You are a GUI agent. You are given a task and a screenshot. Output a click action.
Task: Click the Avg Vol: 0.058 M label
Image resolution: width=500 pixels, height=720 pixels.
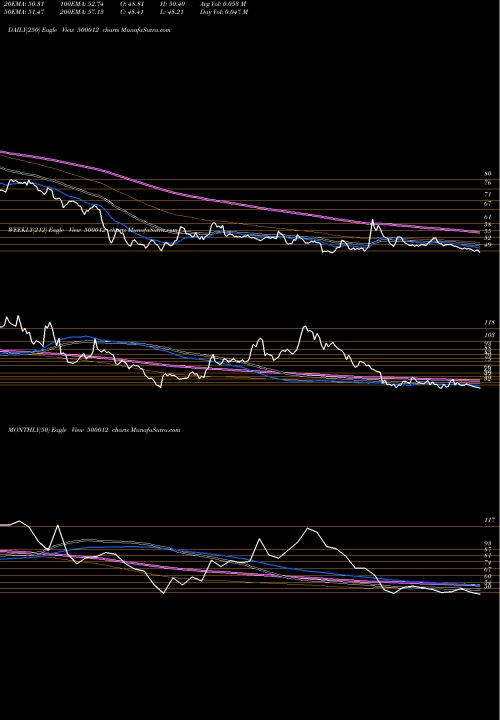[223, 4]
